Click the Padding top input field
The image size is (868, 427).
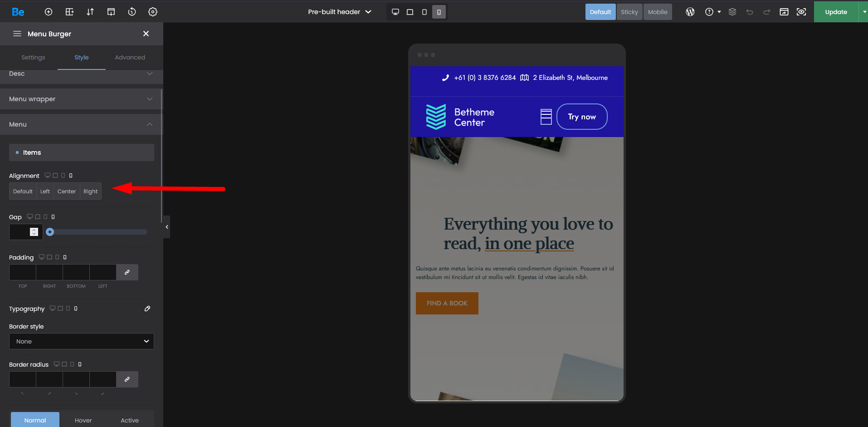[23, 272]
